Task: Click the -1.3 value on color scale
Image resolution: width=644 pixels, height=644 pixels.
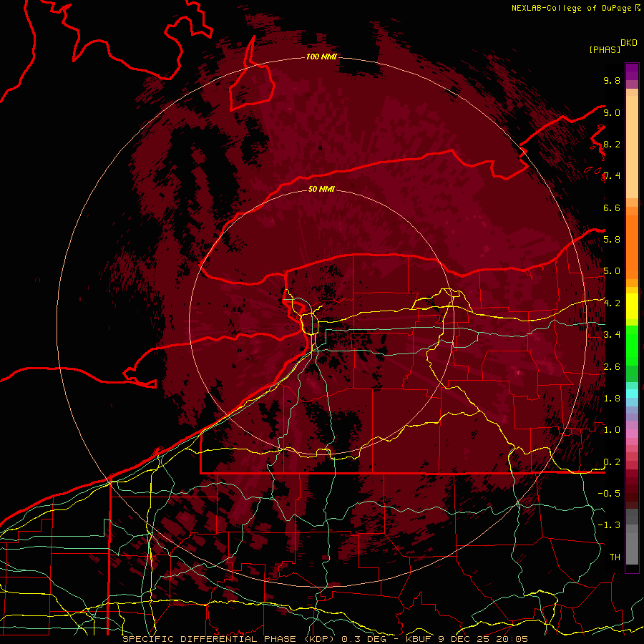Action: click(x=609, y=525)
